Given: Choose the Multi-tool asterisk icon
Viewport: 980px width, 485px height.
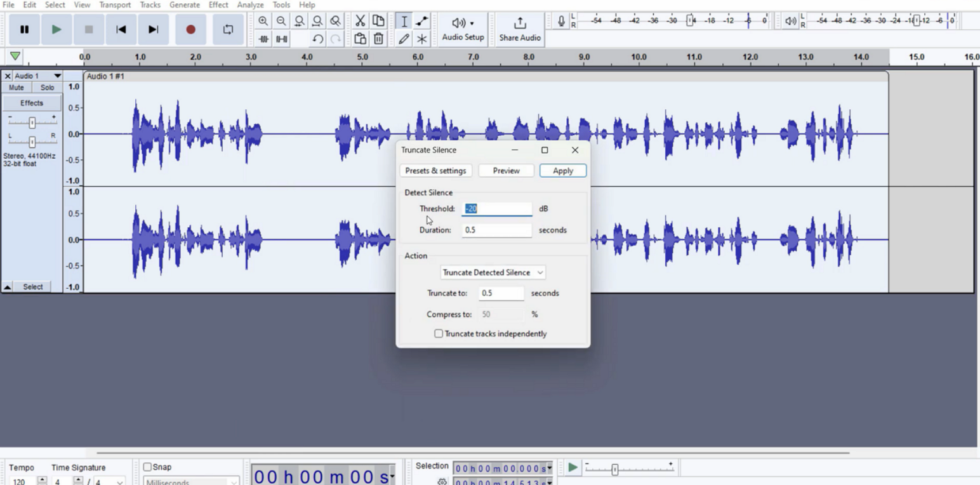Looking at the screenshot, I should pos(421,39).
